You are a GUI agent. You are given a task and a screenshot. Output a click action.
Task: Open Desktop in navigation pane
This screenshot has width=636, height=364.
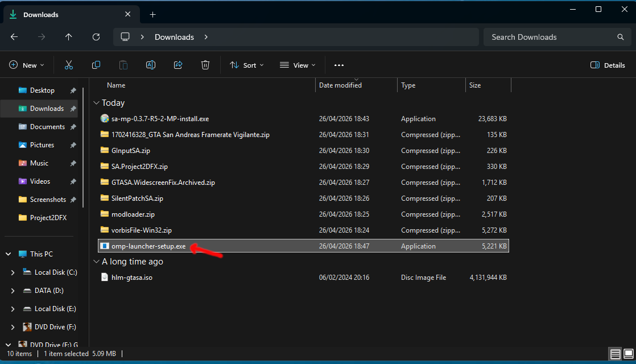tap(42, 90)
